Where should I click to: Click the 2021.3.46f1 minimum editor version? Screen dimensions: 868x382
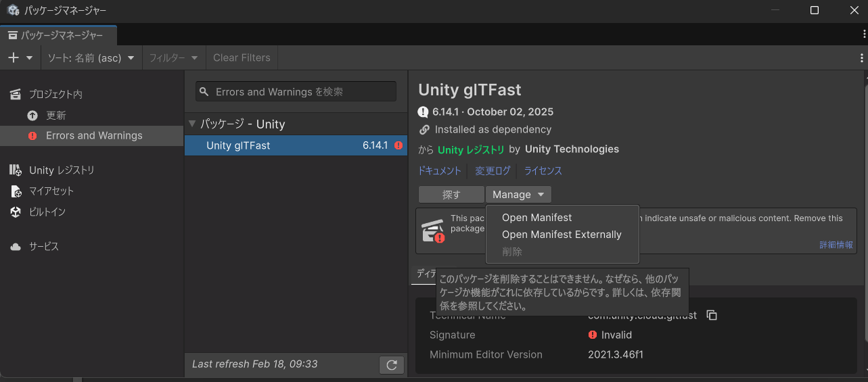616,354
